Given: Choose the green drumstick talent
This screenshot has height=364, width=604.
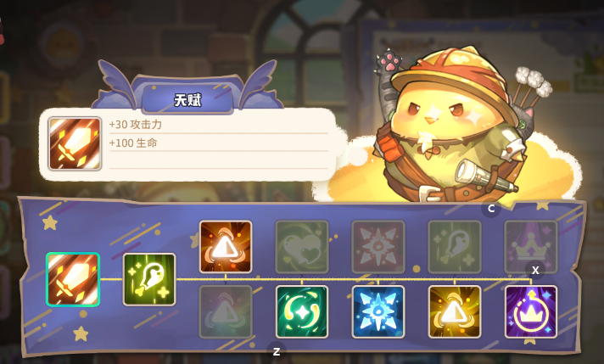Looking at the screenshot, I should 149,279.
